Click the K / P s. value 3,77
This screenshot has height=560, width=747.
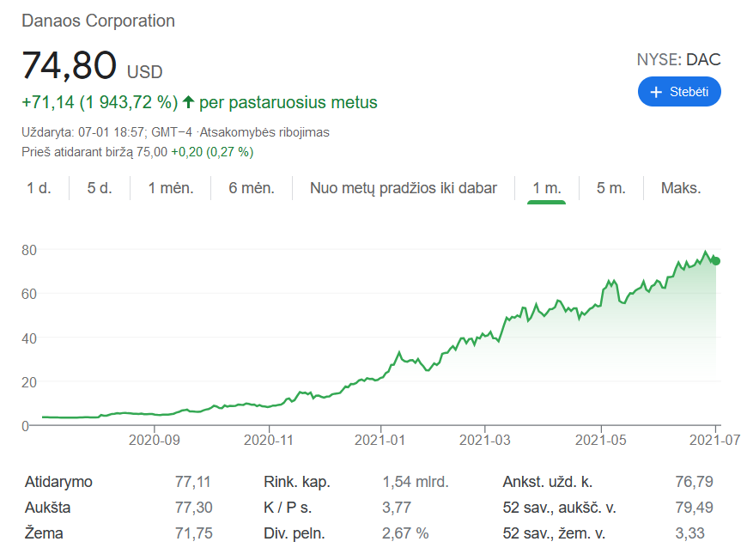coord(397,507)
